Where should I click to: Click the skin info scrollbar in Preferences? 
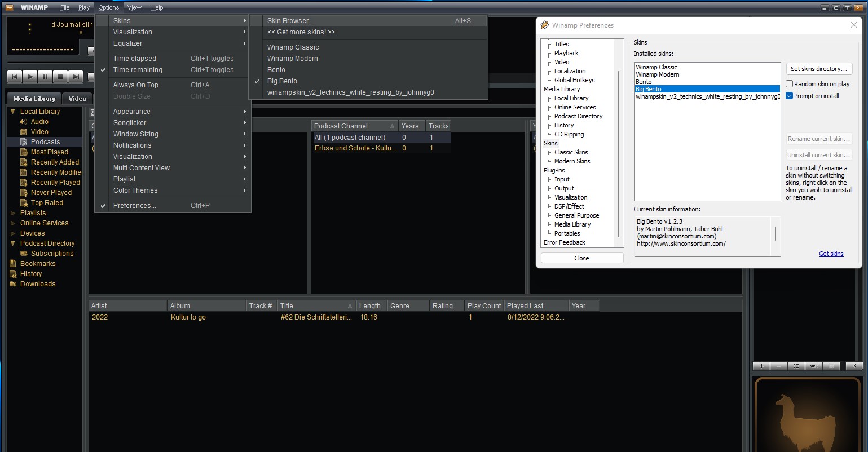[776, 233]
